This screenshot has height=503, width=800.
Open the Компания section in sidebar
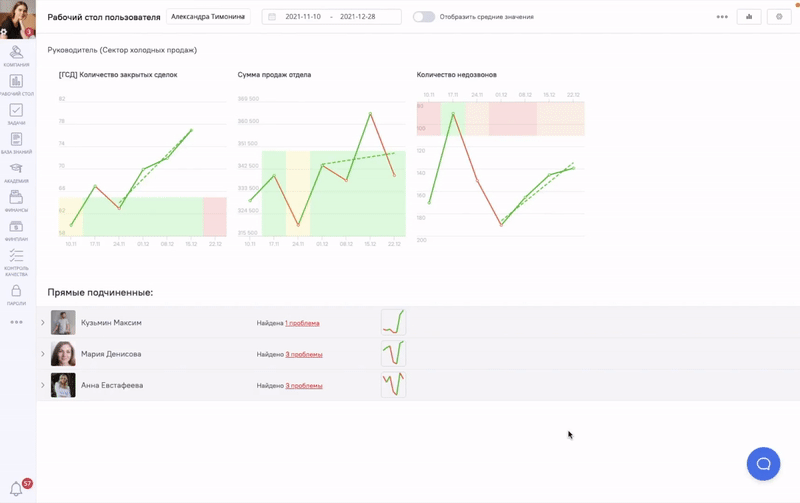coord(16,56)
